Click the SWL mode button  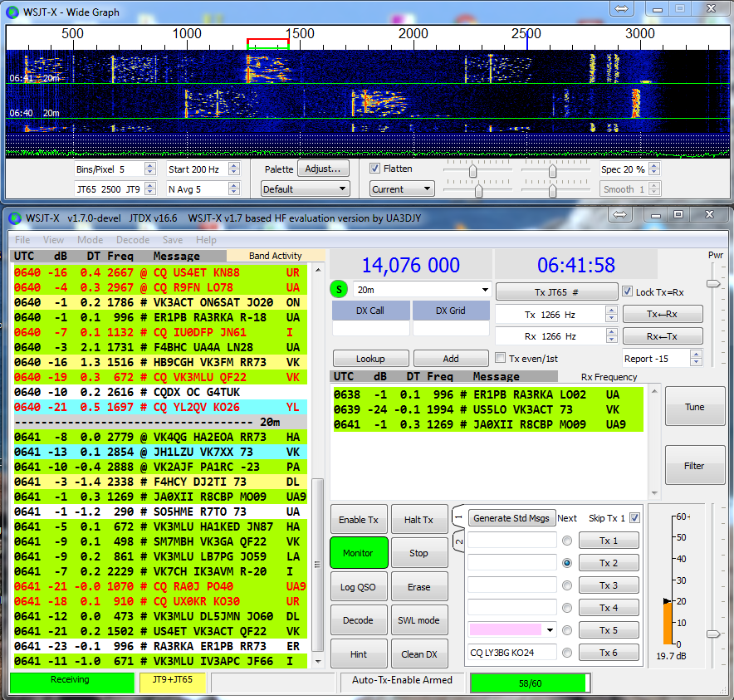pos(419,620)
